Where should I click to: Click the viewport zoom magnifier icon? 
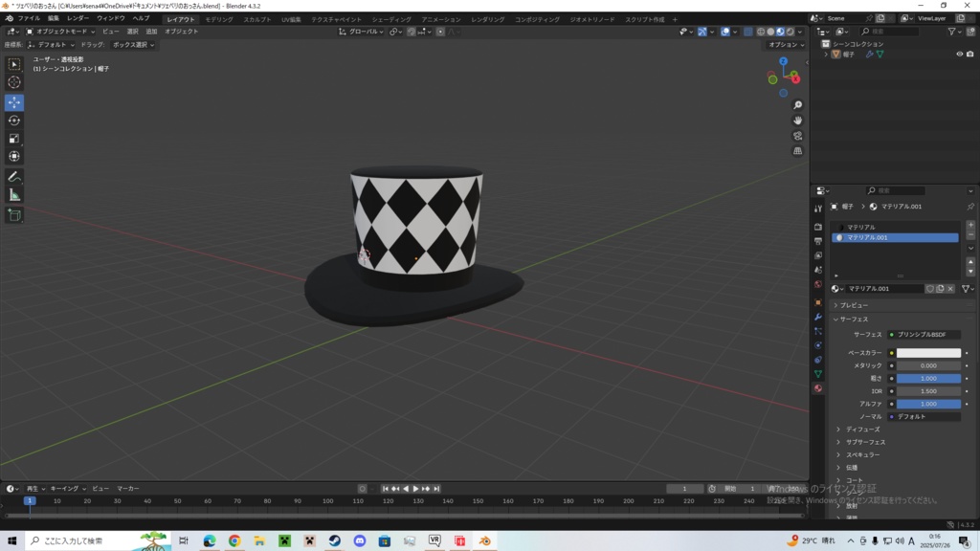click(797, 105)
